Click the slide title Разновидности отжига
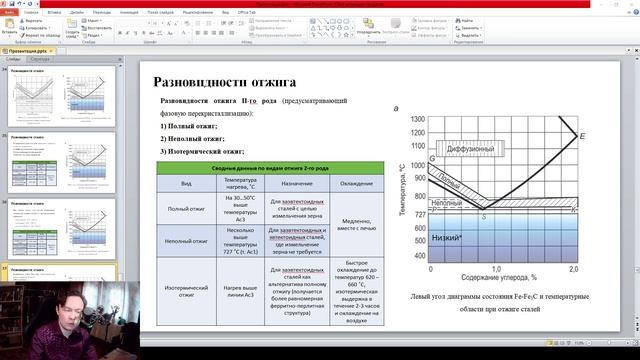Viewport: 640px width, 360px height. pos(224,82)
